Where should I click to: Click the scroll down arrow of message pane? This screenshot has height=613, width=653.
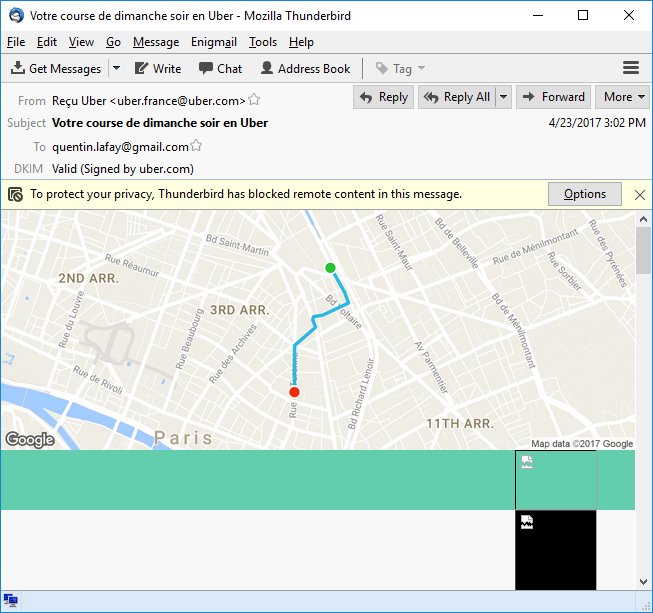point(643,582)
